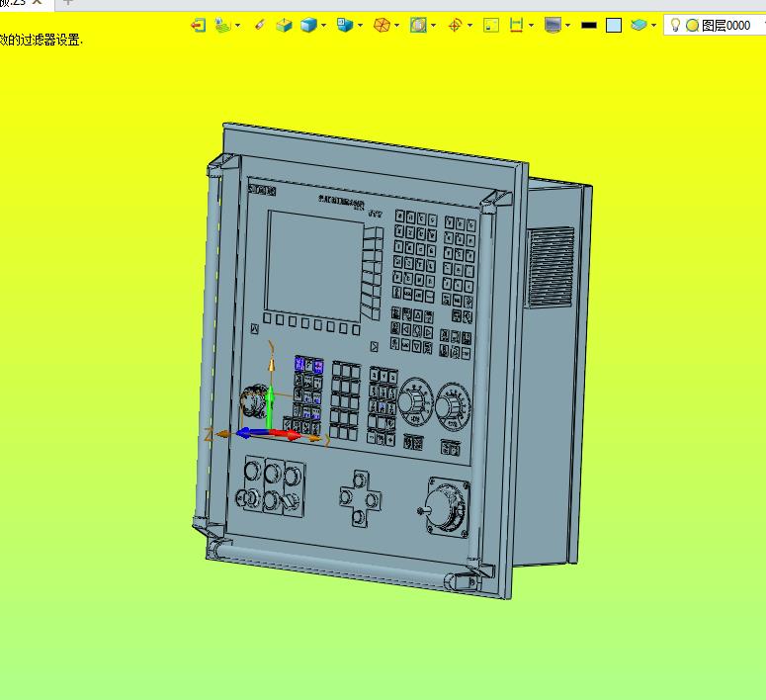This screenshot has width=766, height=700.
Task: Open the dimension tool dropdown arrow
Action: pyautogui.click(x=531, y=25)
